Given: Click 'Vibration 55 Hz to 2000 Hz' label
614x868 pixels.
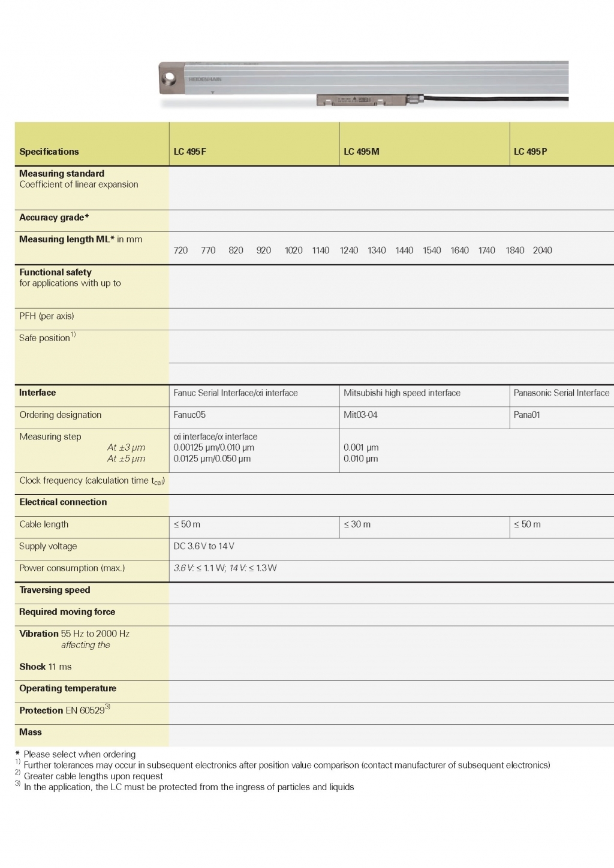Looking at the screenshot, I should pyautogui.click(x=74, y=634).
